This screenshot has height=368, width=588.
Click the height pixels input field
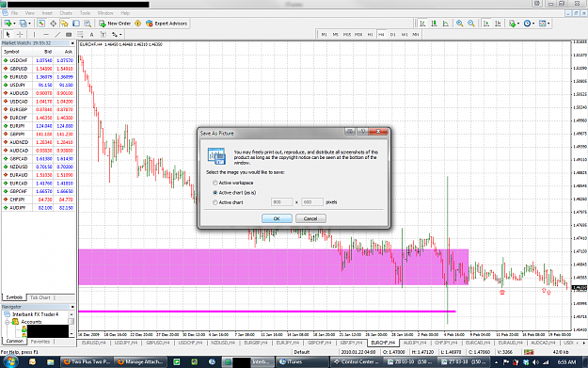tap(312, 202)
